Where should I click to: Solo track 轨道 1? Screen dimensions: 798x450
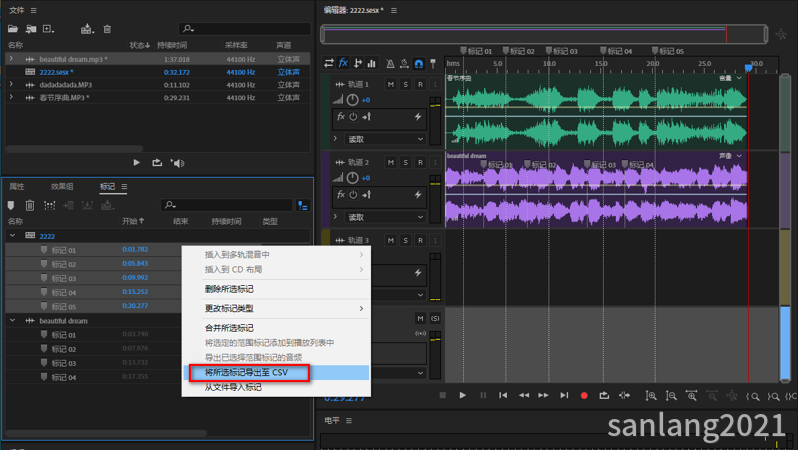click(406, 85)
